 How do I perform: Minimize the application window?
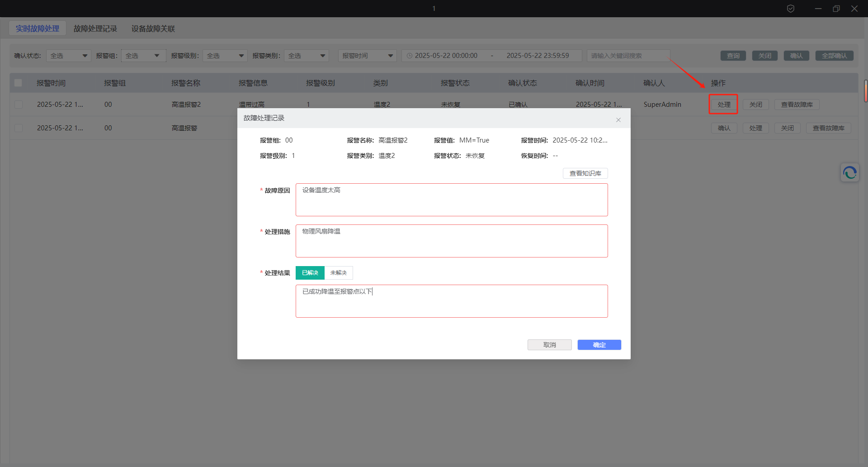818,9
